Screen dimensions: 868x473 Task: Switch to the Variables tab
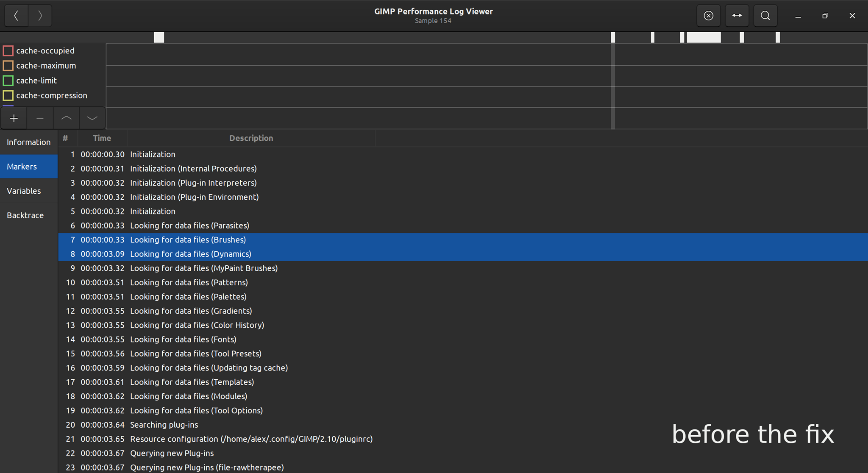pos(29,191)
